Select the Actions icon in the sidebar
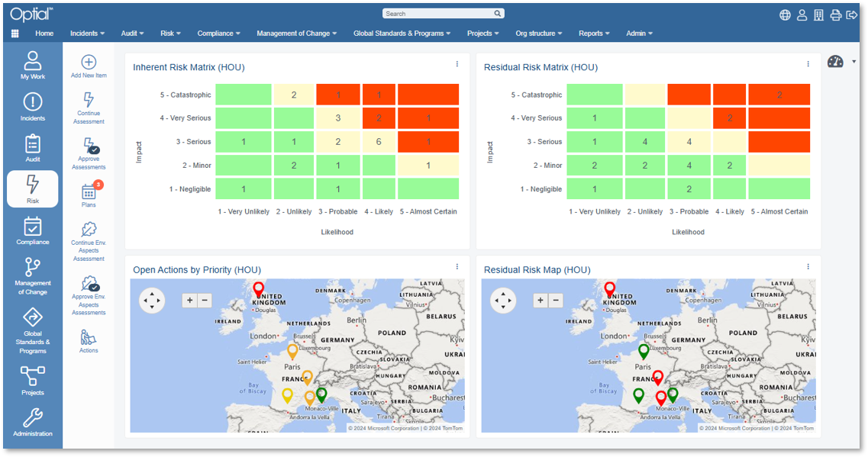The height and width of the screenshot is (457, 868). pos(88,337)
